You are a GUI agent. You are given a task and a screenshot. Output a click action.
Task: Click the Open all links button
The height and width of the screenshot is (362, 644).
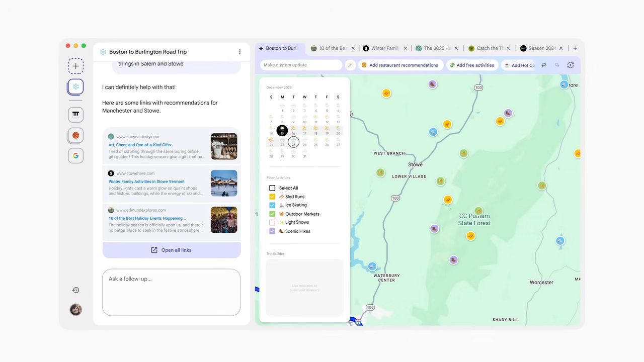[172, 250]
